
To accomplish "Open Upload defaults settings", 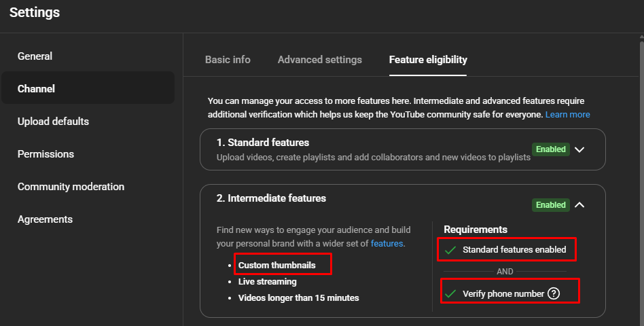I will coord(54,122).
